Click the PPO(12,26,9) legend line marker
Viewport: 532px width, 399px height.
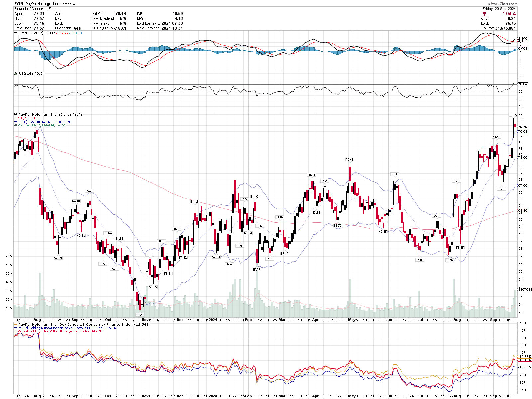point(16,33)
